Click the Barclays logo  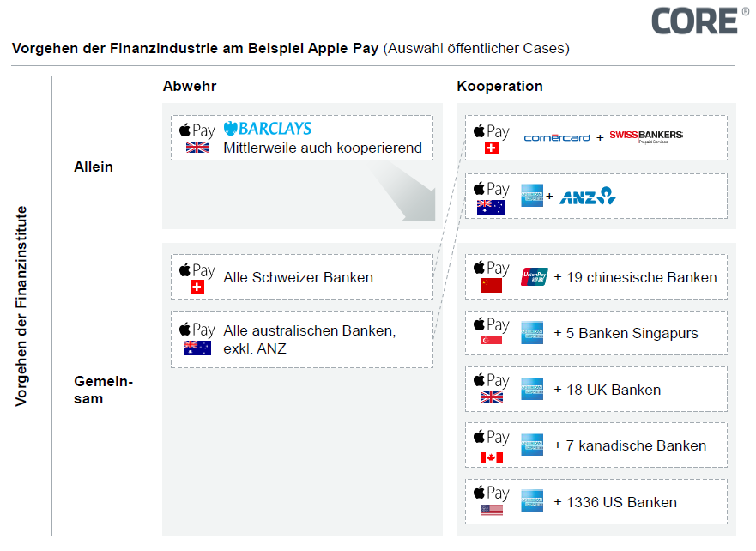click(x=268, y=129)
